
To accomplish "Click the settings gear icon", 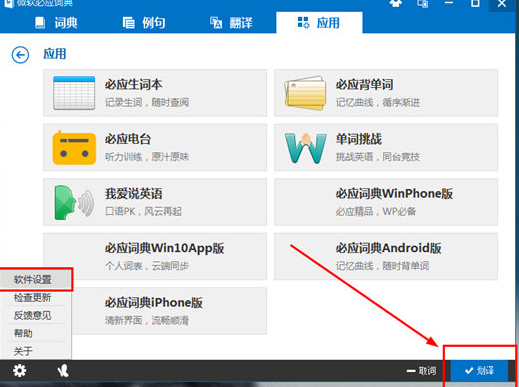I will click(19, 370).
